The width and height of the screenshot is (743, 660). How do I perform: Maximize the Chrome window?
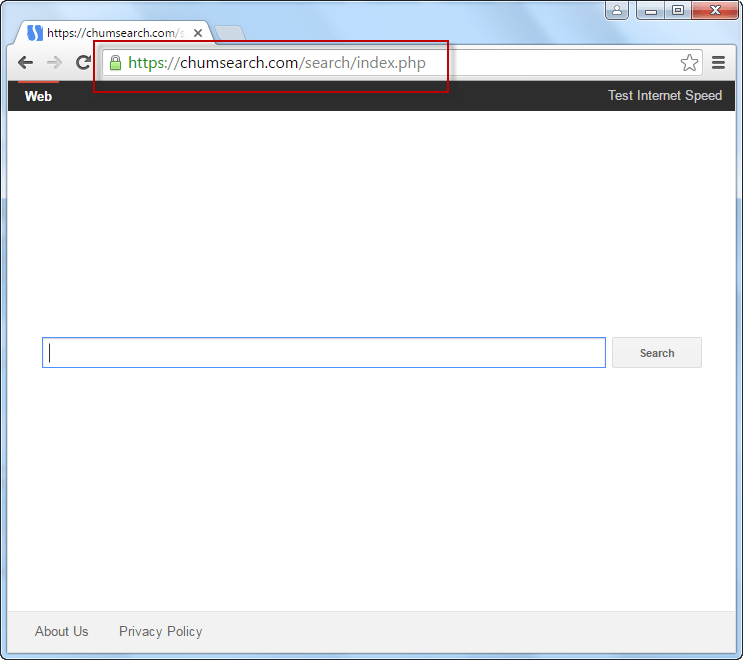pos(678,10)
